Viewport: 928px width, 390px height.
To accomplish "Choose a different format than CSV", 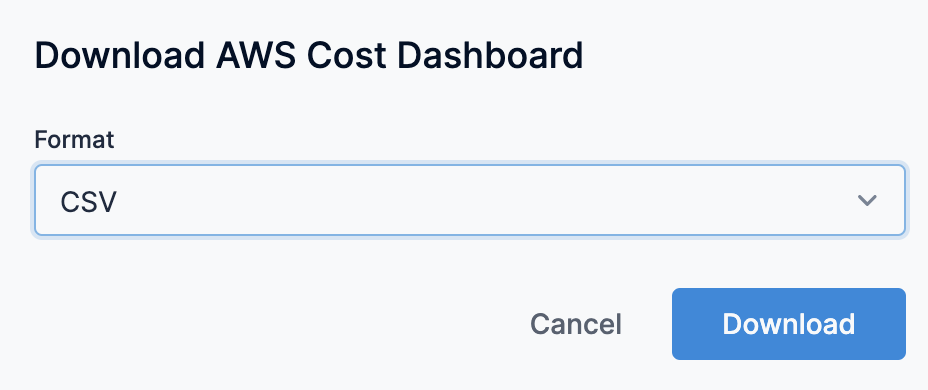I will 469,201.
